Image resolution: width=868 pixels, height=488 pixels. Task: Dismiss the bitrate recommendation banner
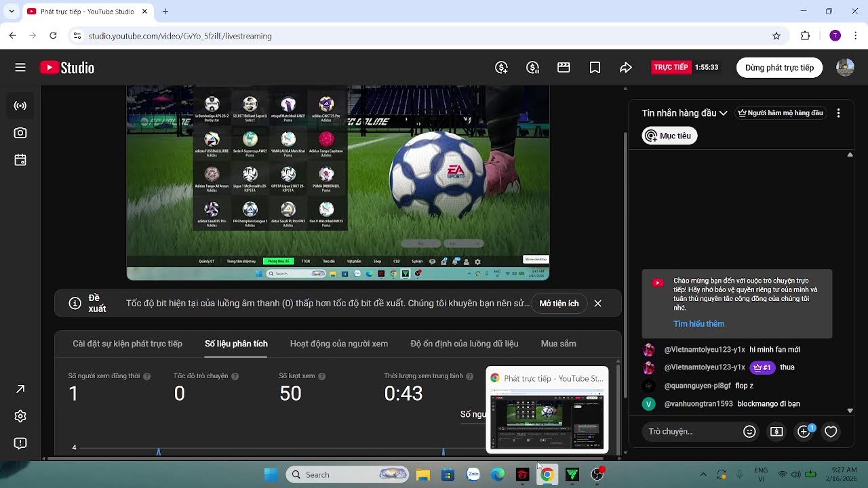(x=597, y=304)
